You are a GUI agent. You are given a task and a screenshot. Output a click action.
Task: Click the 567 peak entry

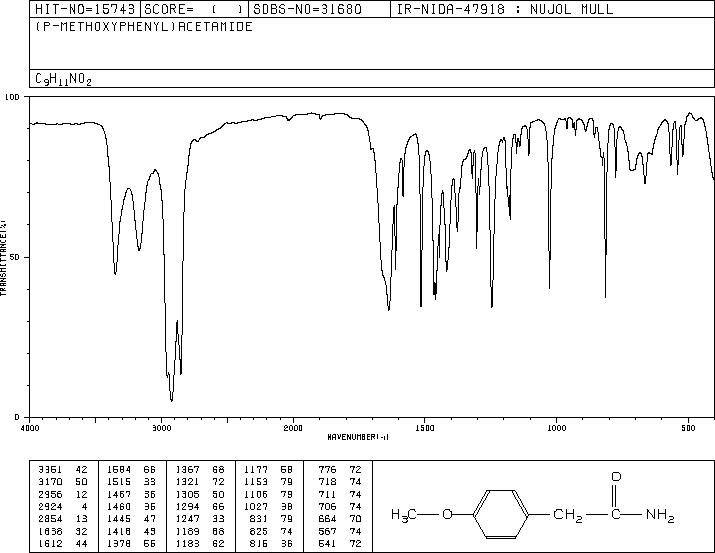(x=327, y=531)
